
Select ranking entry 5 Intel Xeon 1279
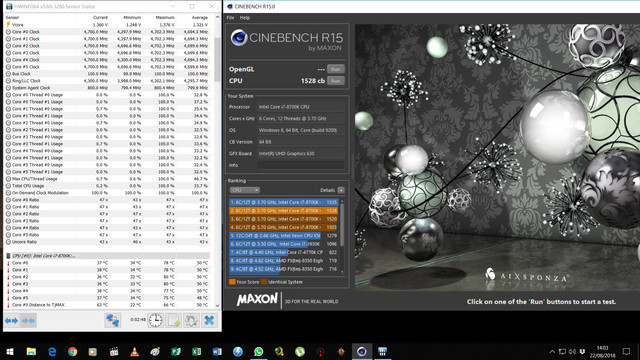pyautogui.click(x=284, y=236)
